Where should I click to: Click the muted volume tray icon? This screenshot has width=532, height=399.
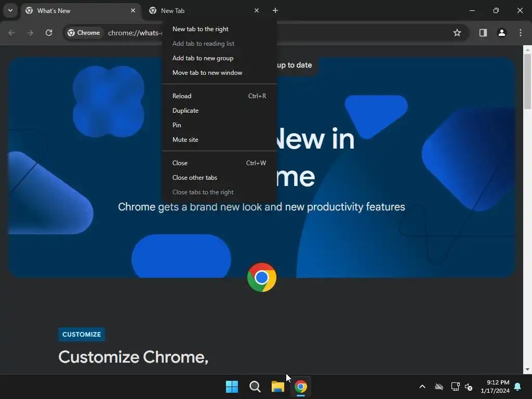tap(469, 387)
